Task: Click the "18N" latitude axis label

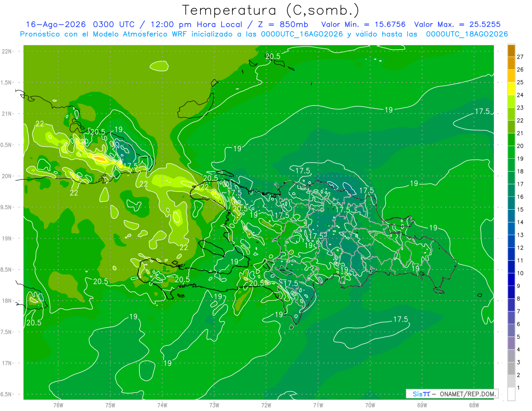Action: tap(8, 301)
